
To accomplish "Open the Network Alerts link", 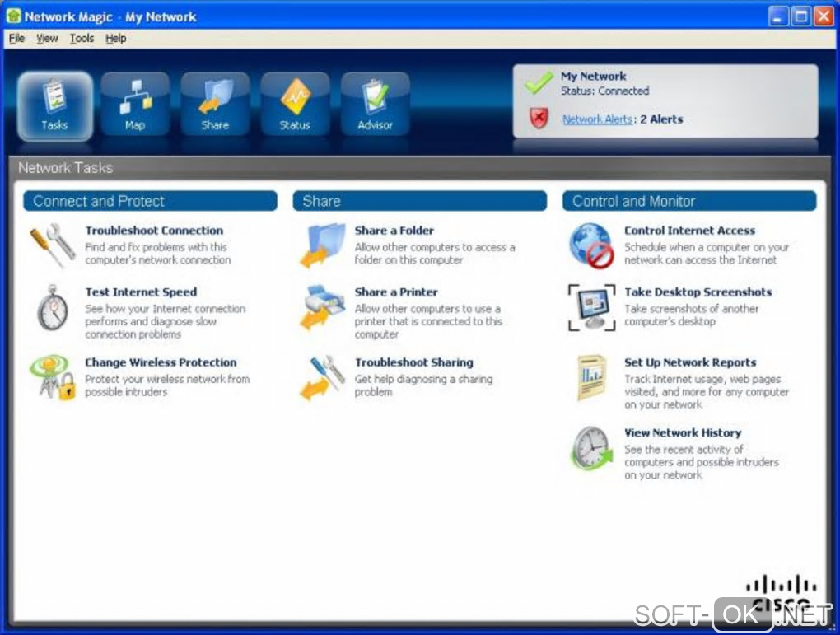I will [x=597, y=119].
